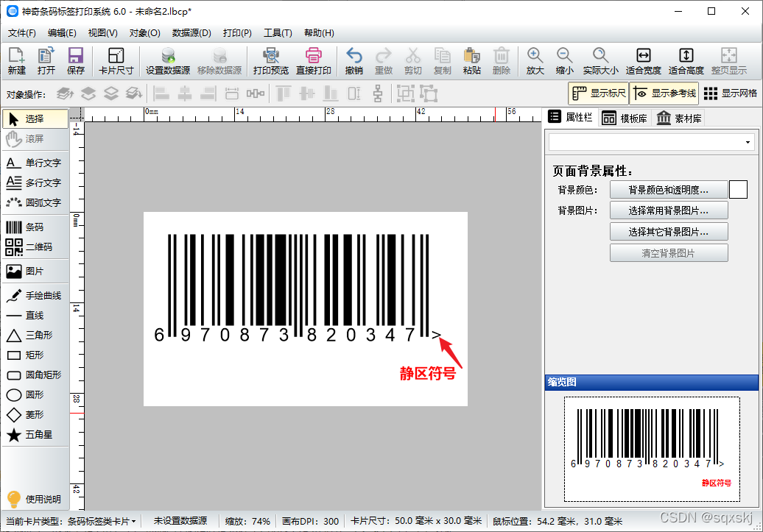Select the 手绘曲线 freehand curve tool
763x532 pixels.
(35, 295)
